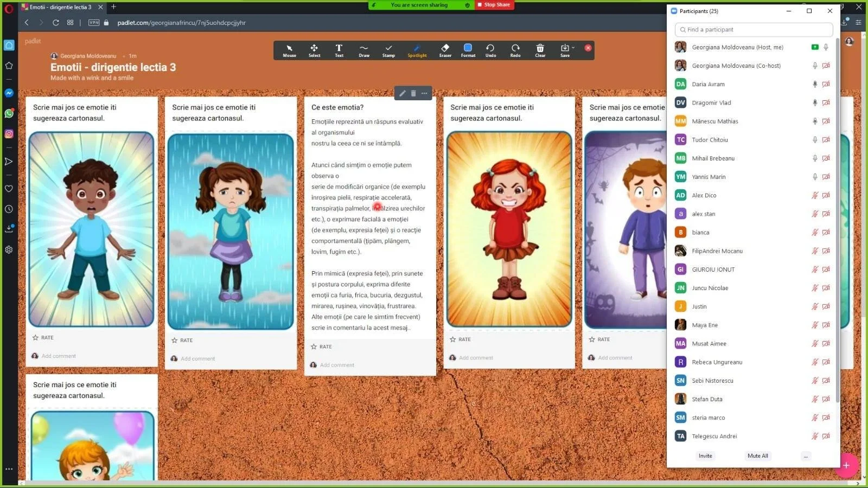Choose the Stamp annotation tool
This screenshot has width=868, height=488.
pyautogui.click(x=388, y=50)
